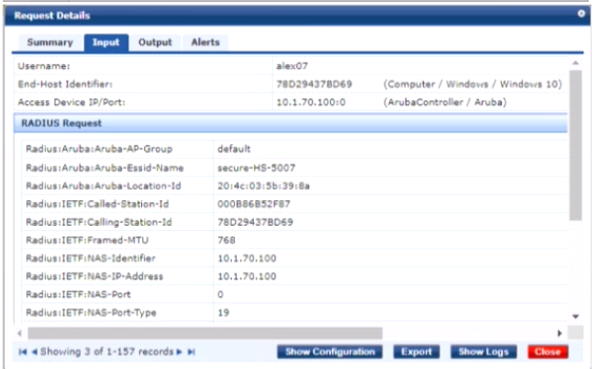Open the Output tab
Viewport: 596px width, 369px height.
tap(155, 42)
